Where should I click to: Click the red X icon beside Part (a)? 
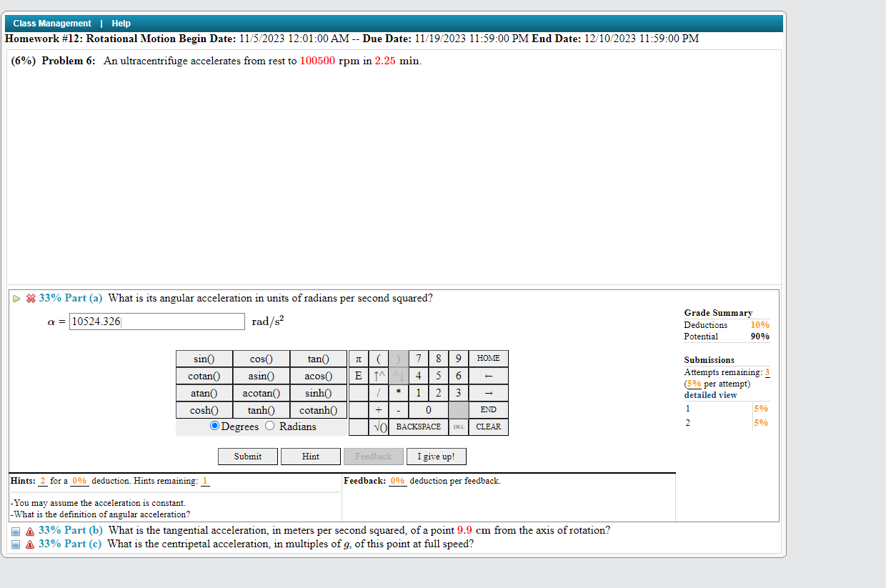click(x=30, y=299)
